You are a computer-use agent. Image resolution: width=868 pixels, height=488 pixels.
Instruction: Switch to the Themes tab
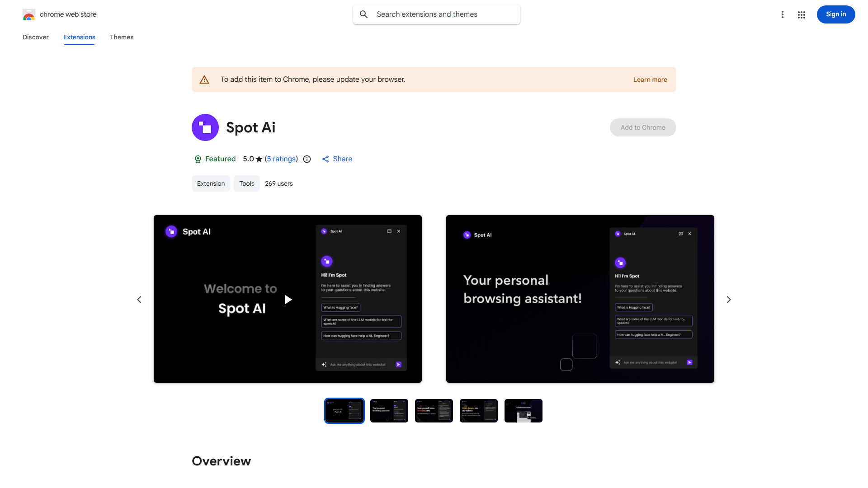coord(122,37)
